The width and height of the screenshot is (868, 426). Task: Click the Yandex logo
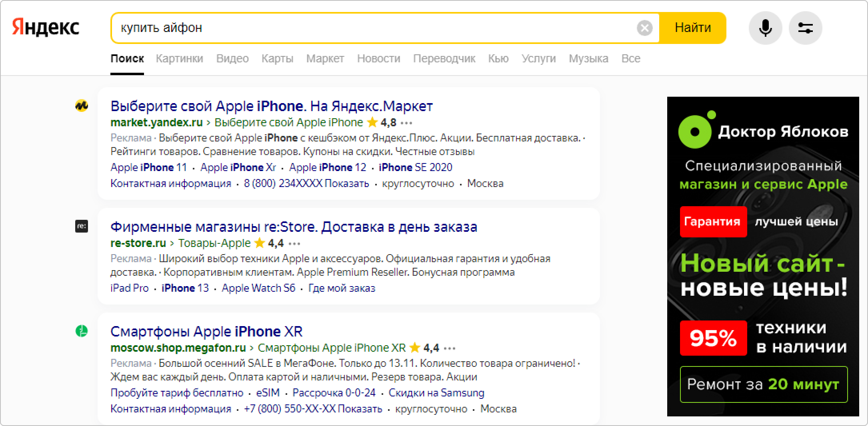click(x=46, y=28)
